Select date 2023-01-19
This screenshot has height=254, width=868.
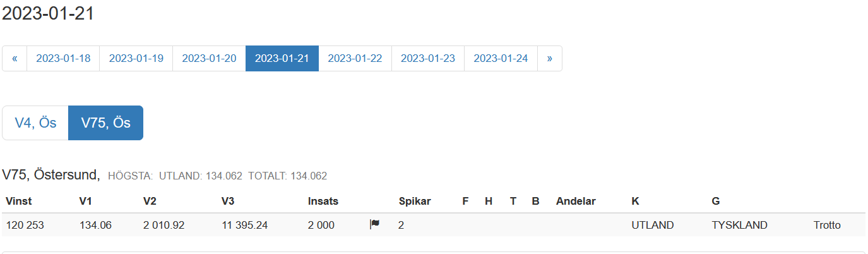136,58
